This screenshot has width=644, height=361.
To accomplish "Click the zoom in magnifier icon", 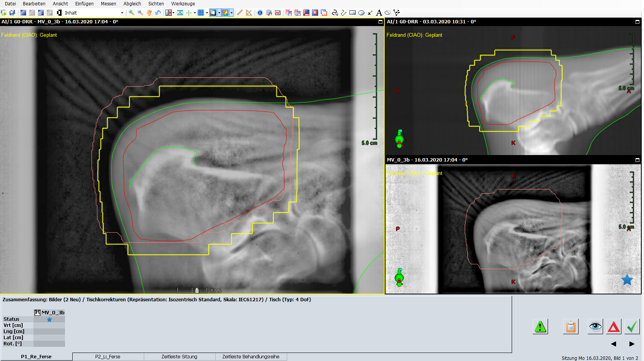I will click(132, 13).
